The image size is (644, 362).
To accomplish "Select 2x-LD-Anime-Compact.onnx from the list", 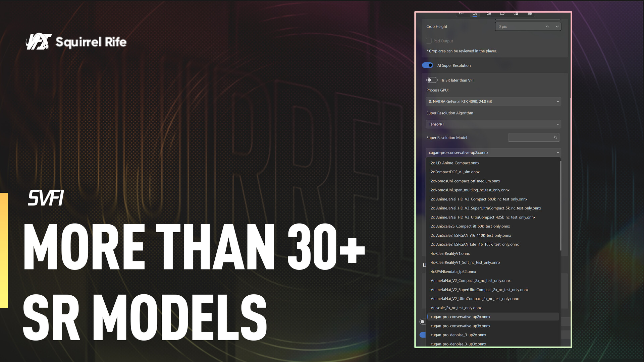I will point(455,163).
